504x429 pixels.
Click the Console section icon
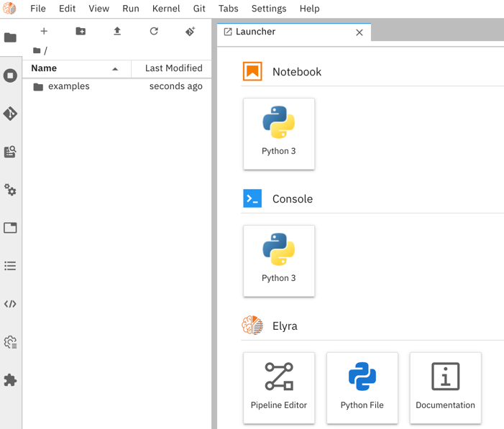[252, 198]
